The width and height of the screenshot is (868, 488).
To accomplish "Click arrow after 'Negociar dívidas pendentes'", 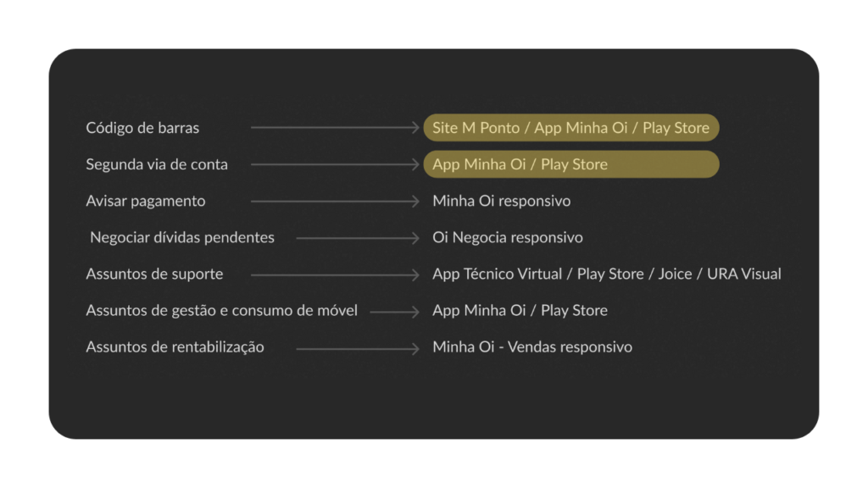I will 358,238.
